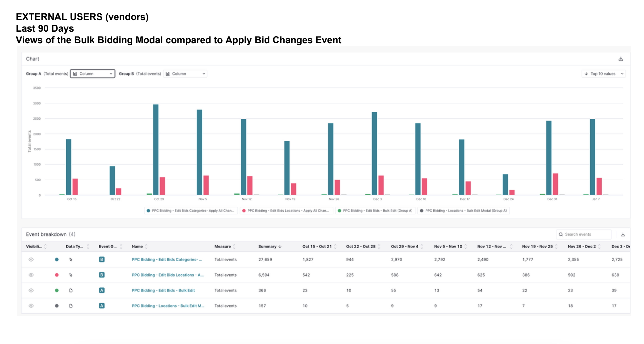Click click-event cursor icon on Edit Bids Locations row
The width and height of the screenshot is (644, 344).
tap(71, 275)
